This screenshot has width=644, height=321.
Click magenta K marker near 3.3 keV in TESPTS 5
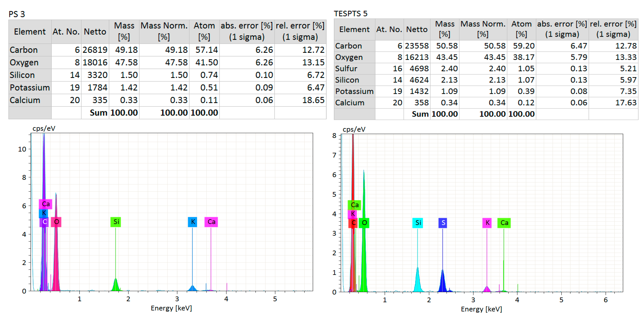[x=487, y=223]
